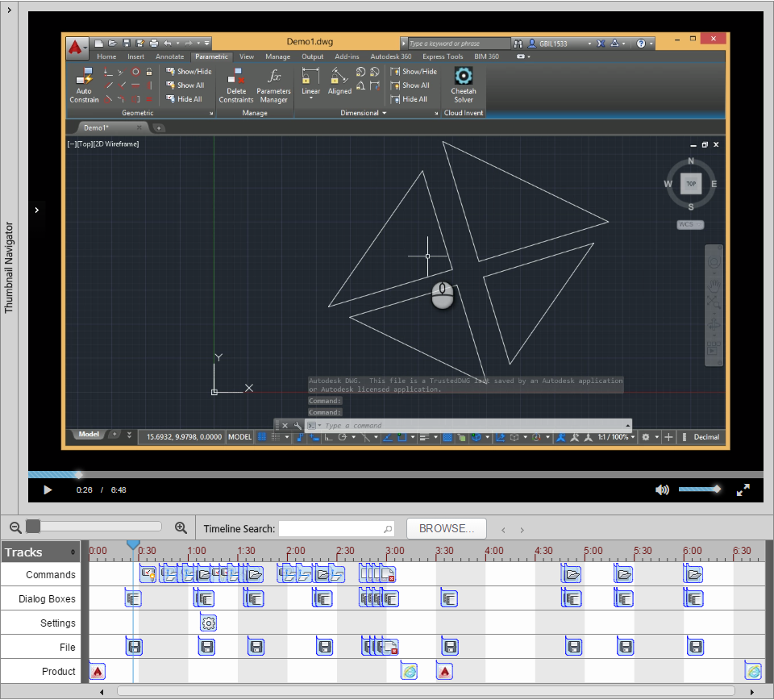Click the BROWSE button near Timeline Search
This screenshot has height=700, width=774.
pos(446,528)
